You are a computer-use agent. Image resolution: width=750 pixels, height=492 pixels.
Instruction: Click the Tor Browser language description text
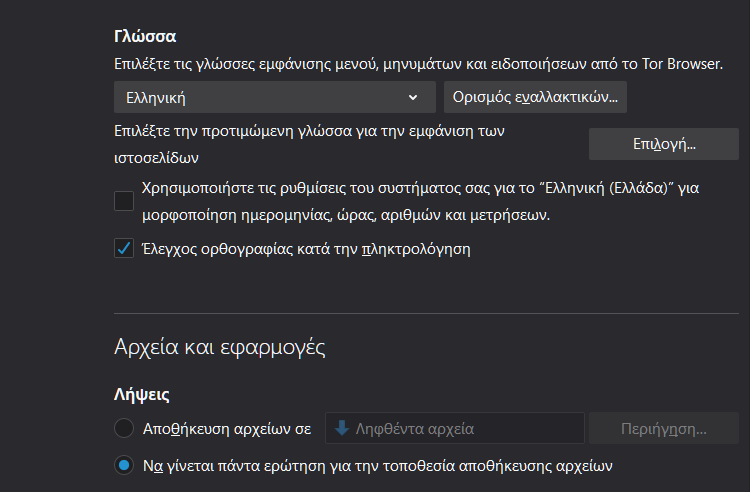click(x=419, y=64)
